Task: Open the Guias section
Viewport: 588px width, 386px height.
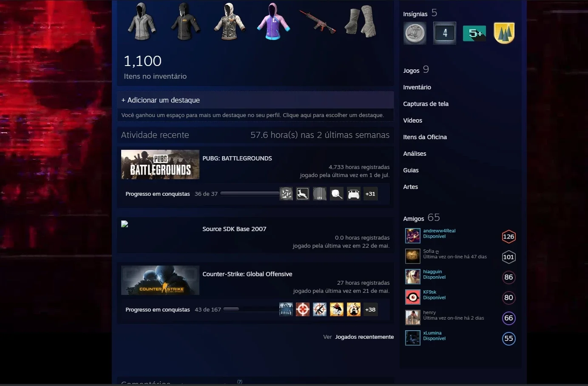Action: pyautogui.click(x=411, y=170)
